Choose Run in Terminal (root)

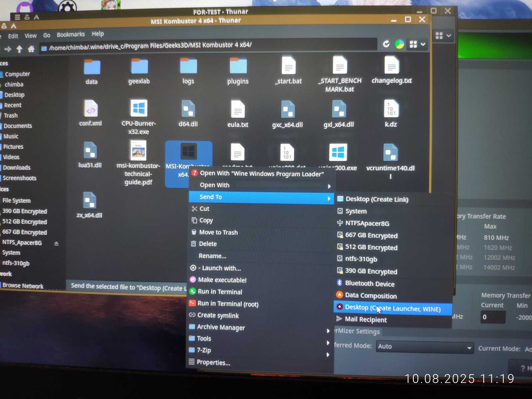[x=260, y=304]
